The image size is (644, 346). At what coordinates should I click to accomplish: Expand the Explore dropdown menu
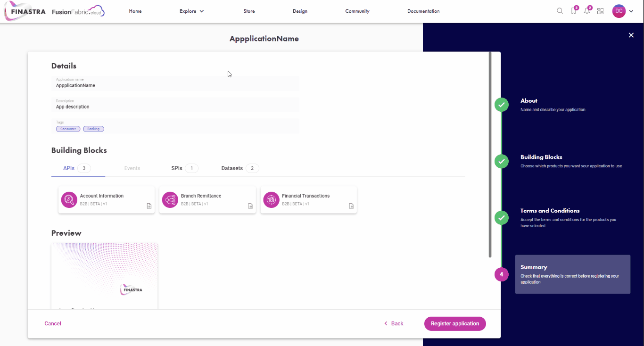pos(191,11)
